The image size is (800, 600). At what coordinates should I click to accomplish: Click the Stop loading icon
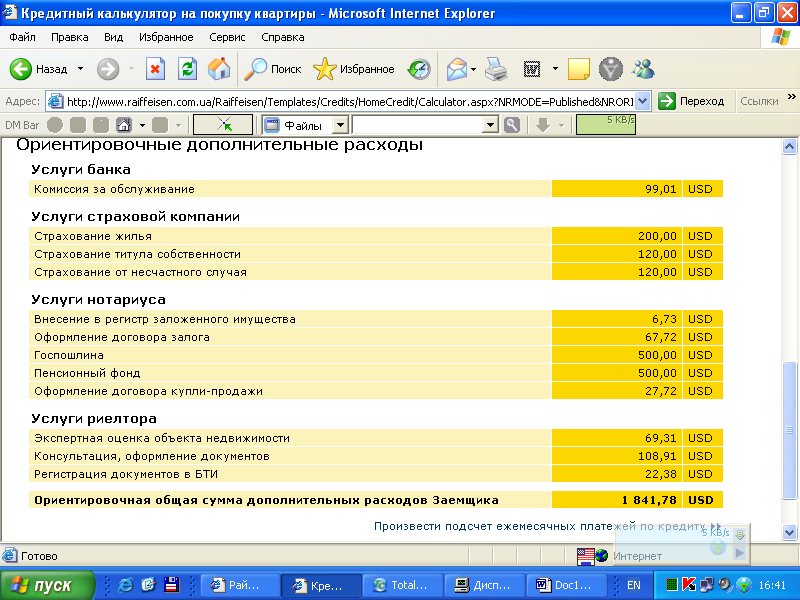(x=155, y=69)
